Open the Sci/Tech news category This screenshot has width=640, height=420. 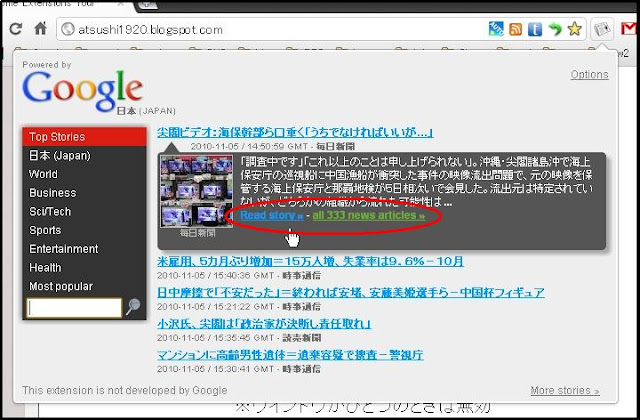(x=84, y=212)
